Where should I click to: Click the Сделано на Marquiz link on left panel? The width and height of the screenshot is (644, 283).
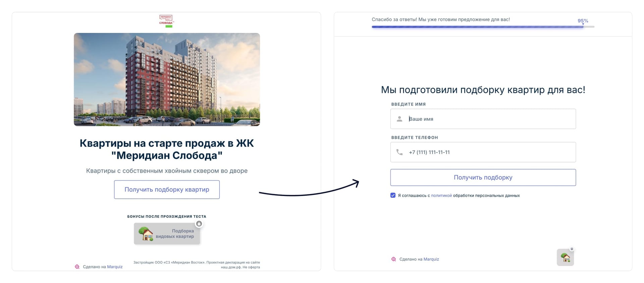(x=102, y=267)
